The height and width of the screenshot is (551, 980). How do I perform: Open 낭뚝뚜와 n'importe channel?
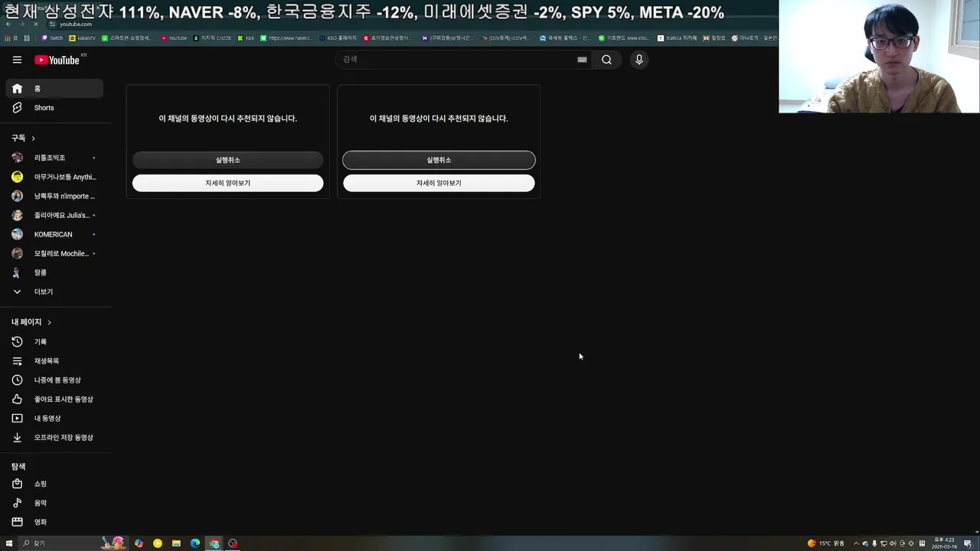[x=54, y=196]
